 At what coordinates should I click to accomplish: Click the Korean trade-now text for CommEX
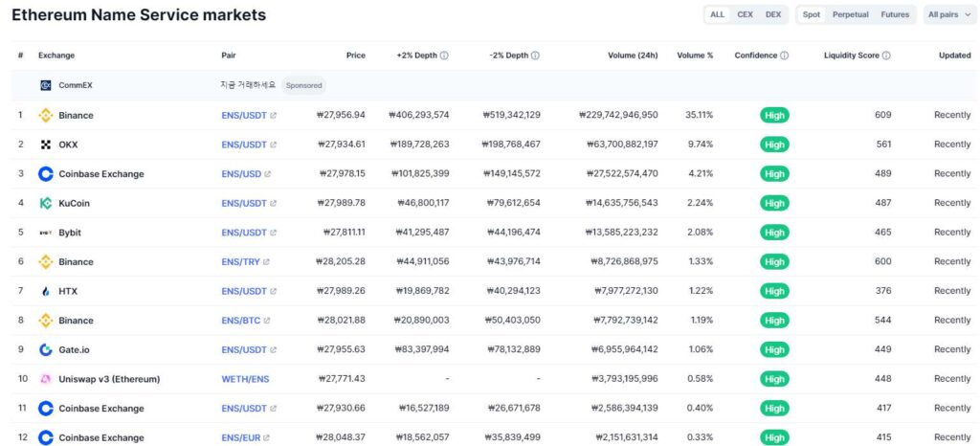(x=248, y=85)
